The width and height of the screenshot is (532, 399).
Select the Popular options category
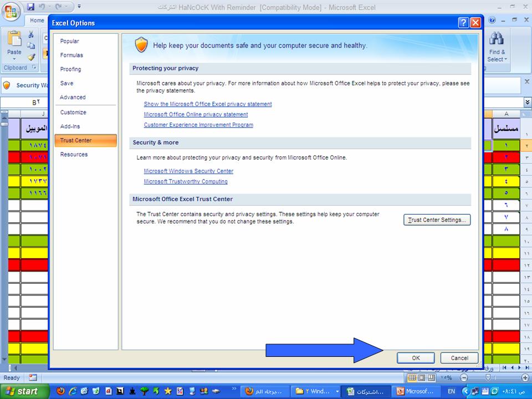tap(70, 41)
